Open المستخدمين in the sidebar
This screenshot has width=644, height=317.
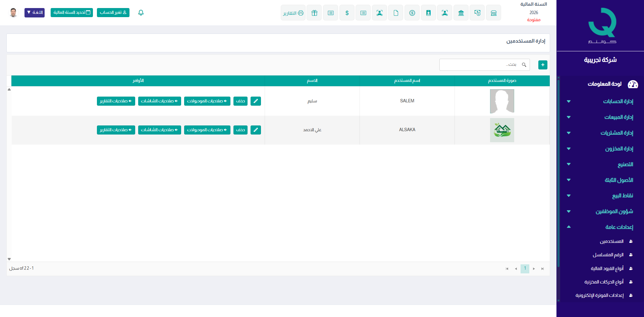coord(611,242)
